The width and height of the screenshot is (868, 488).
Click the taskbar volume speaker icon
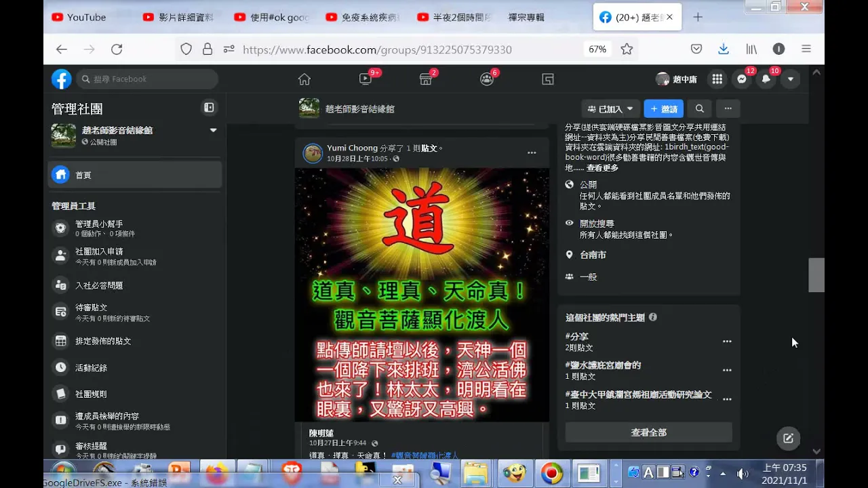pos(743,474)
